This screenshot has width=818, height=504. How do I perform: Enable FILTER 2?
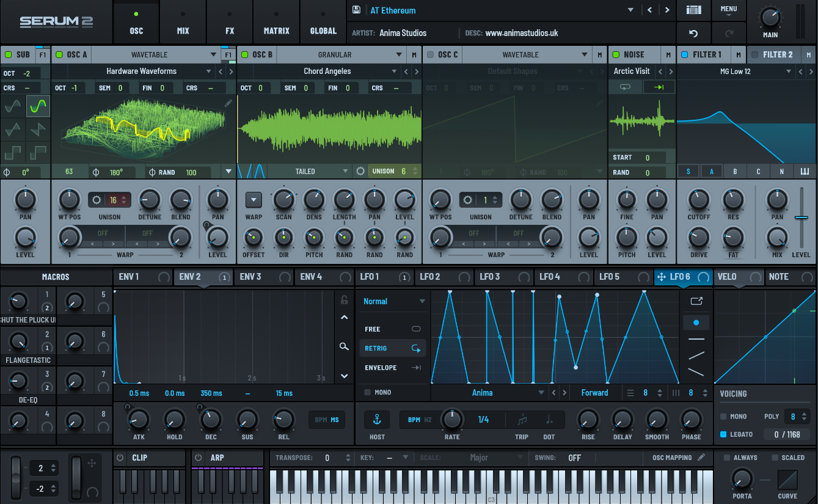[754, 54]
